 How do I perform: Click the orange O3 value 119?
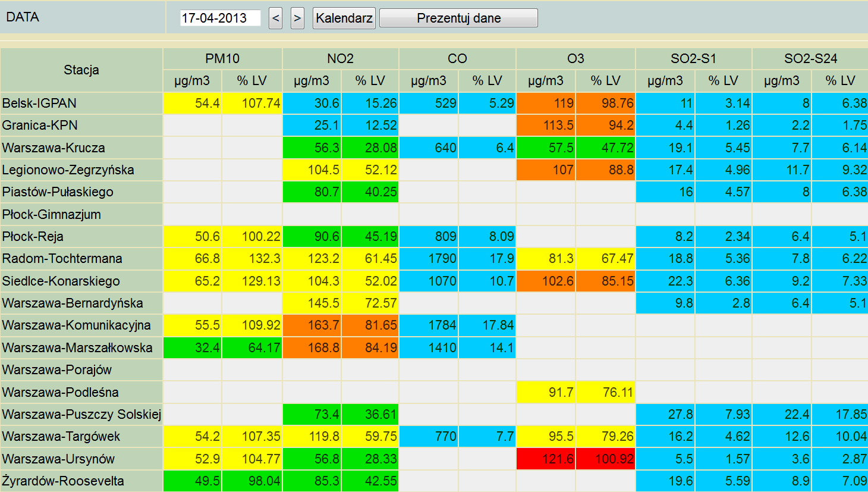pos(546,103)
